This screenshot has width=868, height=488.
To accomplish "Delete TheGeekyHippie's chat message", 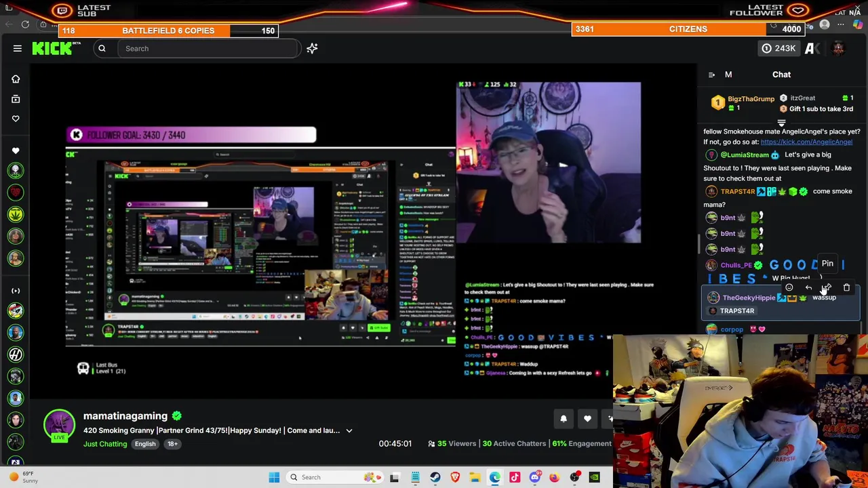I will (846, 287).
